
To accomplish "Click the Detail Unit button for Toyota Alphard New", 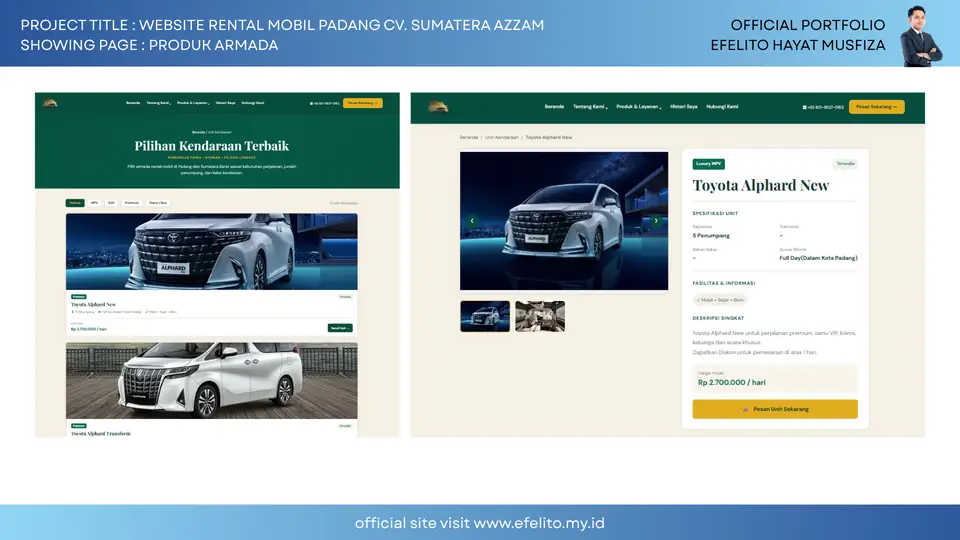I will 340,328.
